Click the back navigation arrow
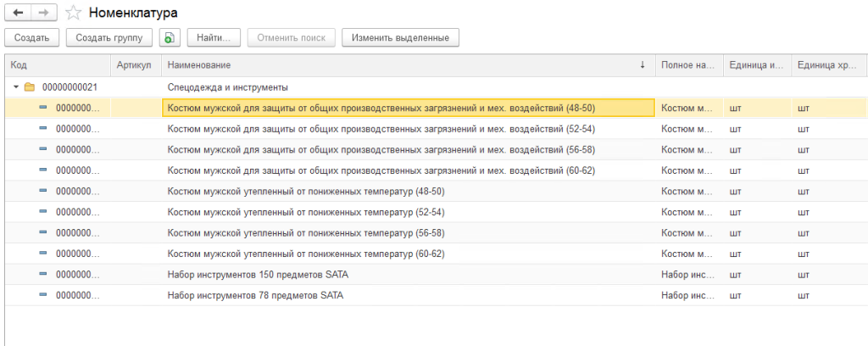Screen dimensions: 868x346 (x=18, y=14)
